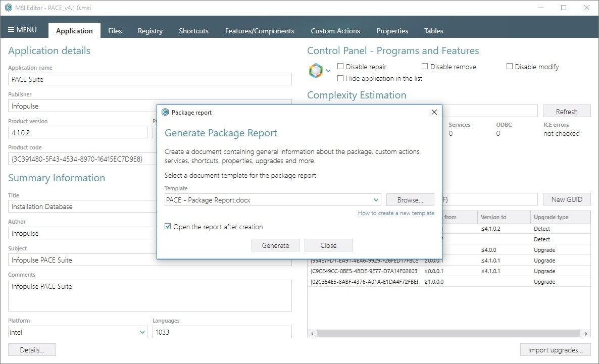The width and height of the screenshot is (599, 364).
Task: Click the Languages field showing 1033
Action: 222,332
